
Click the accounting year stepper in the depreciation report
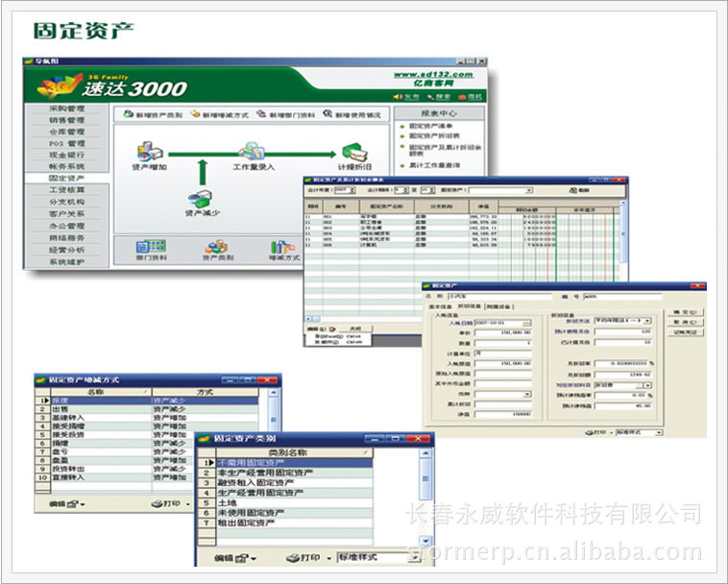pos(352,190)
